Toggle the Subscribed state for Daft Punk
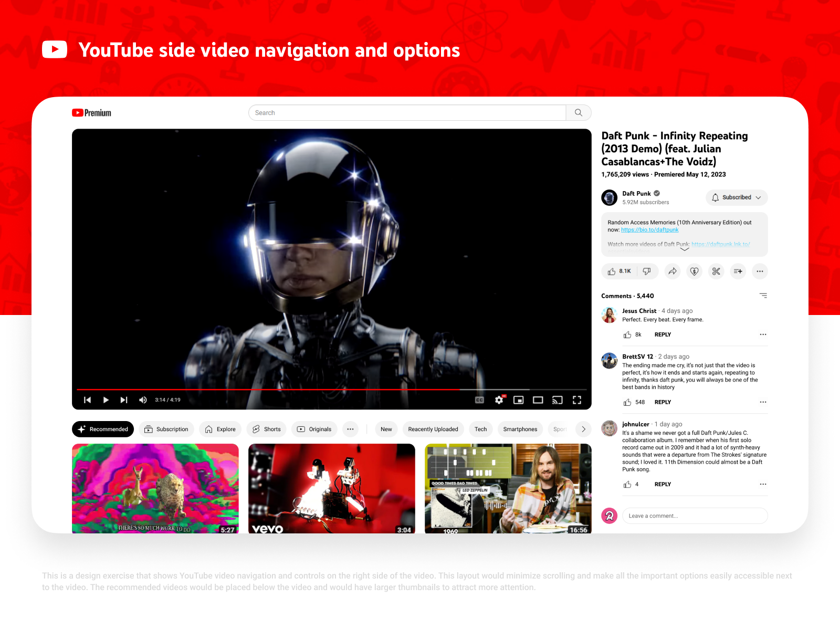Image resolution: width=840 pixels, height=630 pixels. pyautogui.click(x=732, y=197)
